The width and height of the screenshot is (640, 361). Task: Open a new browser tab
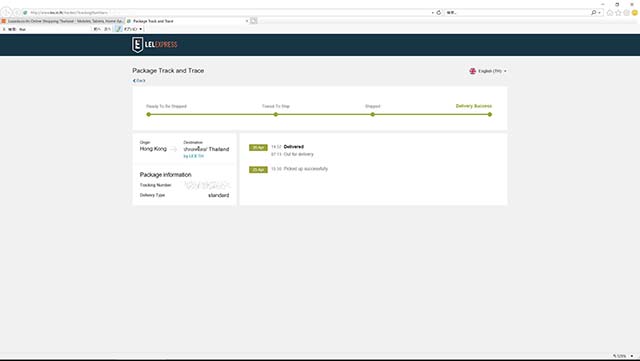click(x=254, y=21)
